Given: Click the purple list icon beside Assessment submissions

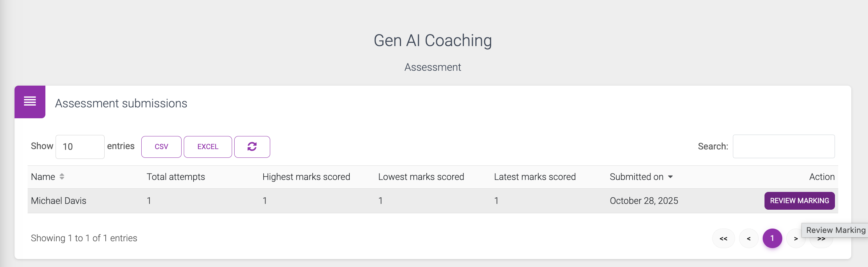Looking at the screenshot, I should (30, 102).
